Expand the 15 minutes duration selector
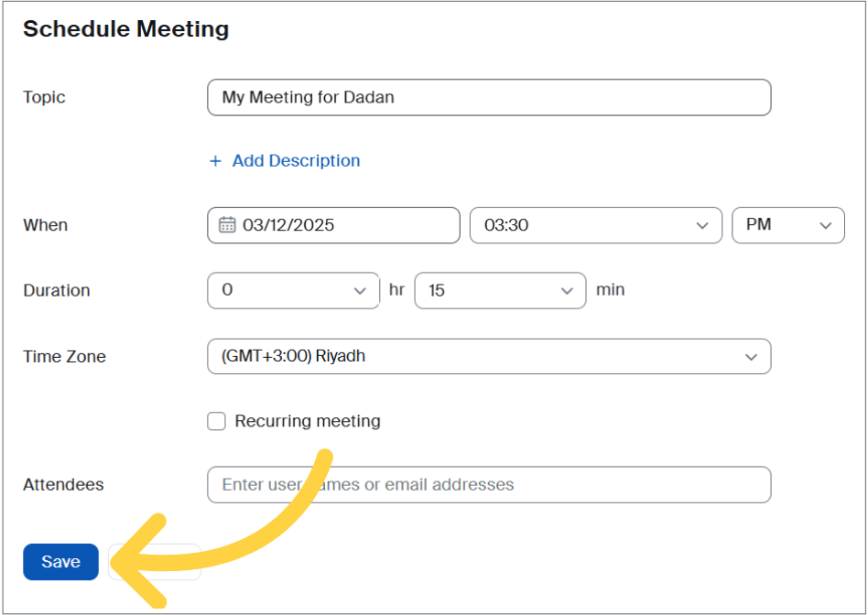868x615 pixels. [500, 290]
